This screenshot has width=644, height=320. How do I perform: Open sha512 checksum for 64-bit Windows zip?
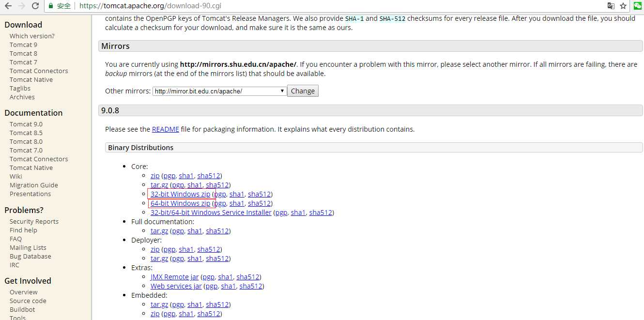(259, 203)
